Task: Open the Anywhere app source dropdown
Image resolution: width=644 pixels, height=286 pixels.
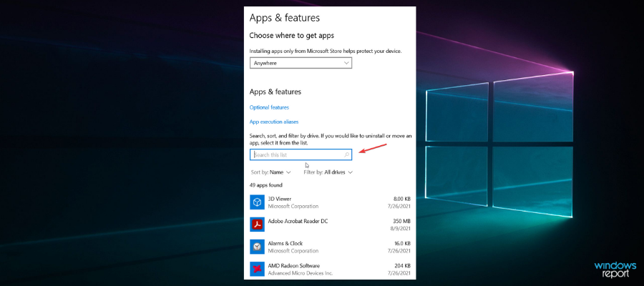Action: [x=301, y=63]
